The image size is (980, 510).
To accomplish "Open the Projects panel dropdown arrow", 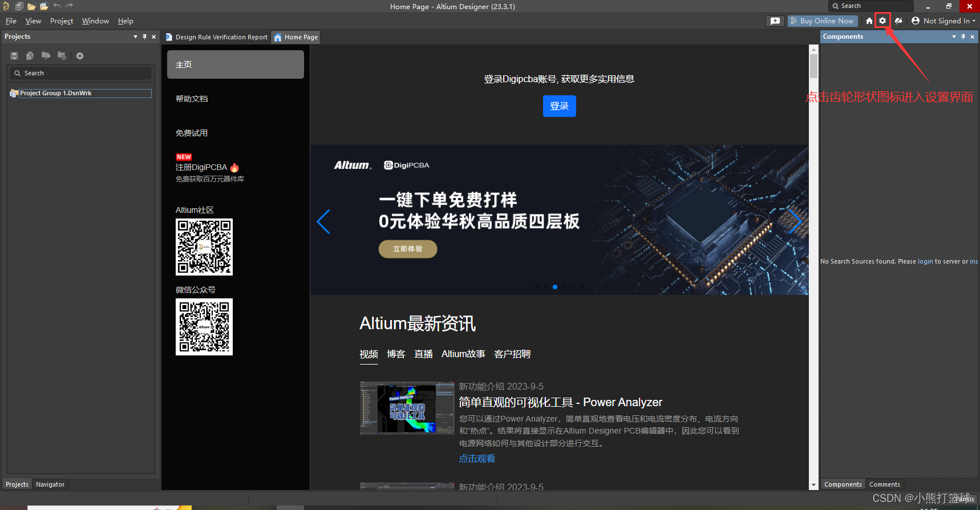I will (x=135, y=37).
